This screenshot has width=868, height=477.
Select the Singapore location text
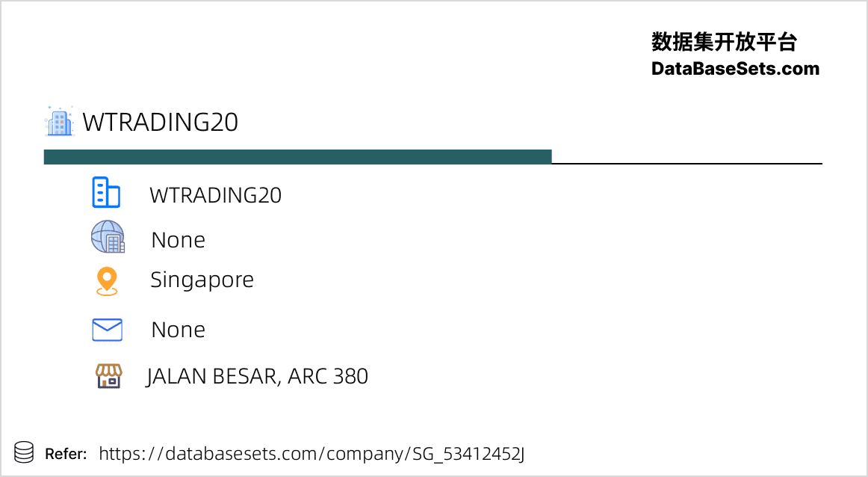[x=202, y=280]
